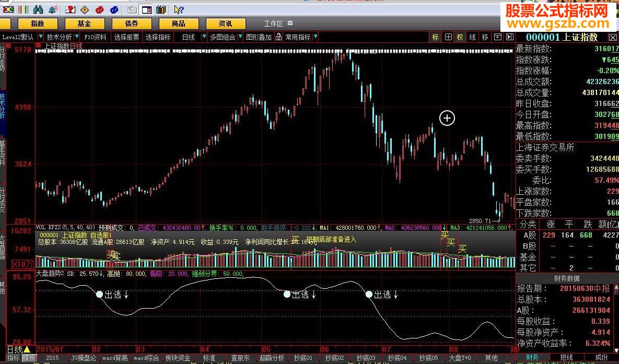Click the 债券 yellow button

(x=132, y=24)
